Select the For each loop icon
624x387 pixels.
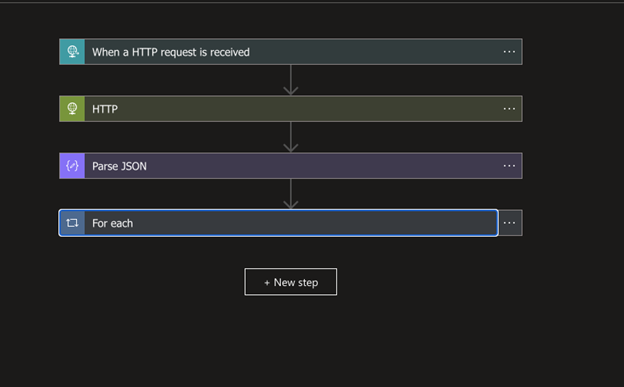point(72,223)
